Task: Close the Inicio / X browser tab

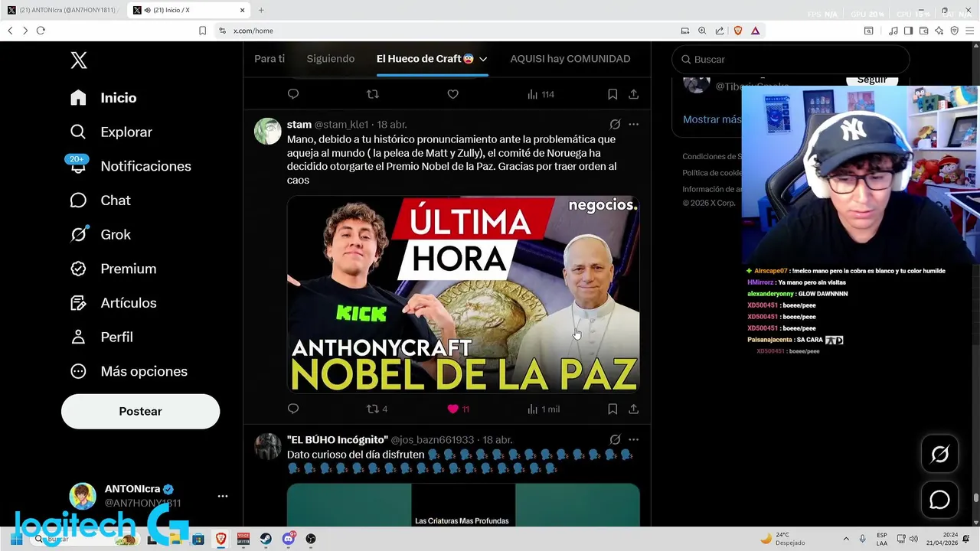Action: click(x=243, y=10)
